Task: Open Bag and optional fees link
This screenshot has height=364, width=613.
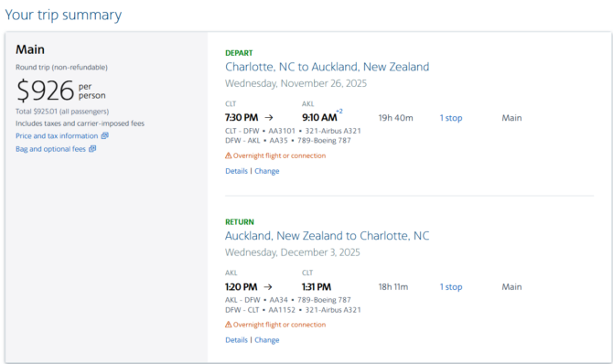Action: click(x=50, y=149)
